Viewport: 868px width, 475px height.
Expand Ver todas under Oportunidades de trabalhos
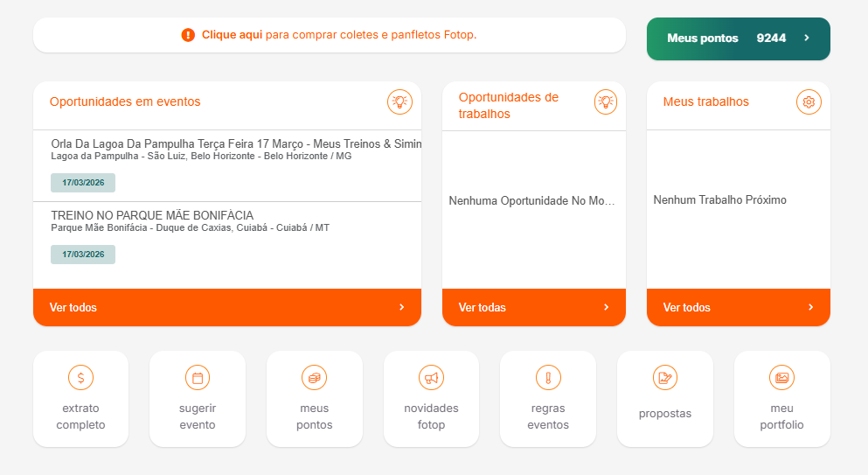tap(533, 307)
